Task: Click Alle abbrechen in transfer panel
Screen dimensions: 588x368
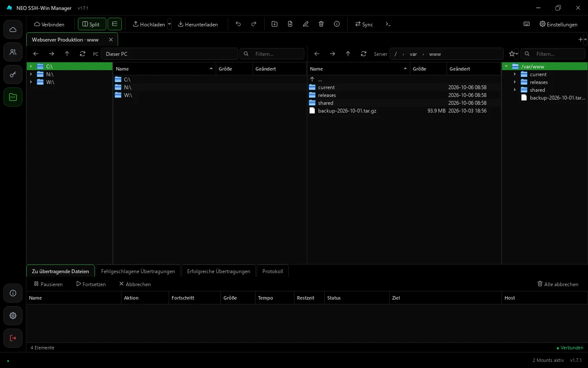Action: (x=558, y=284)
